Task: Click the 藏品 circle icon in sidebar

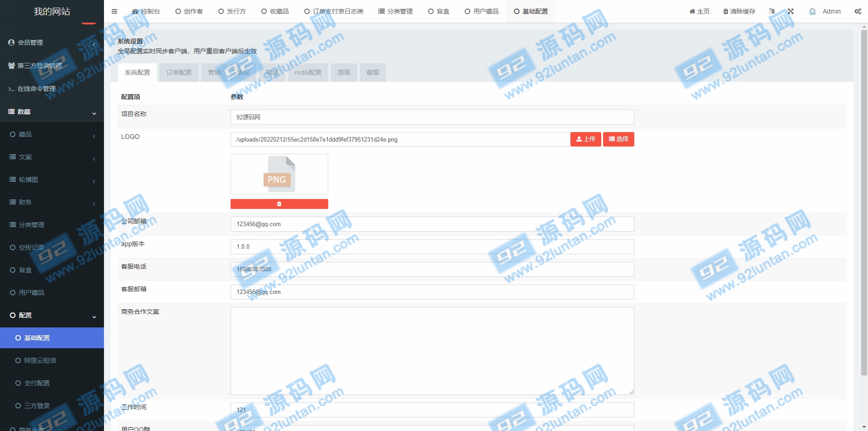Action: (x=13, y=134)
